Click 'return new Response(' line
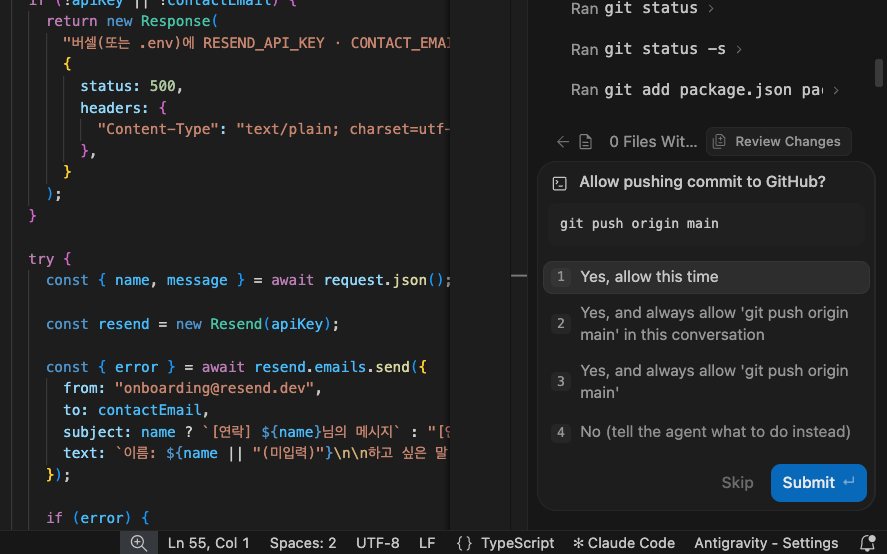Viewport: 887px width, 554px height. pos(132,22)
